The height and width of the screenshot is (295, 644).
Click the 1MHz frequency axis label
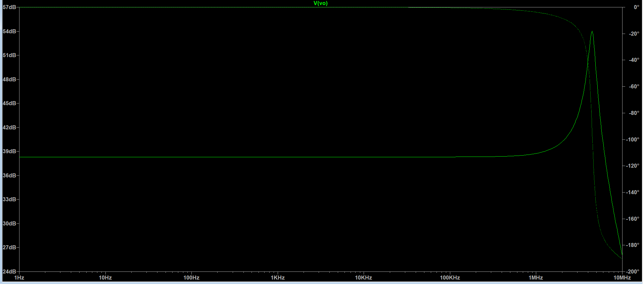coord(536,278)
